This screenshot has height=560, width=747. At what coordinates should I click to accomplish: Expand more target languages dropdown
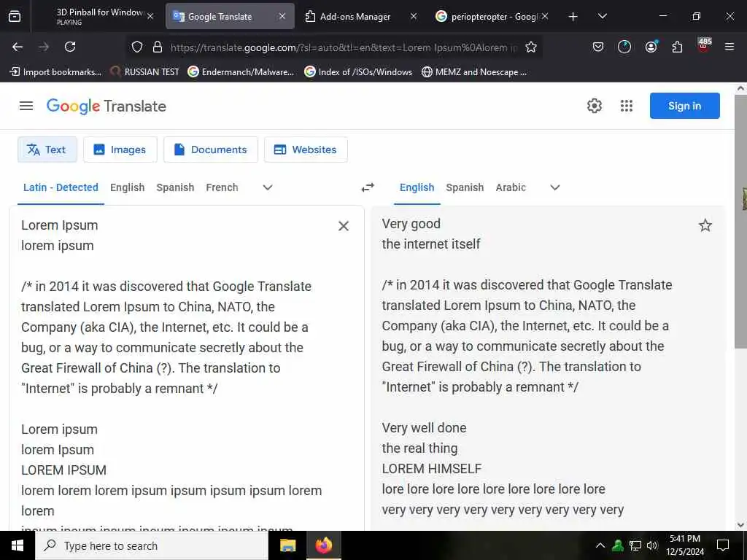pyautogui.click(x=555, y=187)
